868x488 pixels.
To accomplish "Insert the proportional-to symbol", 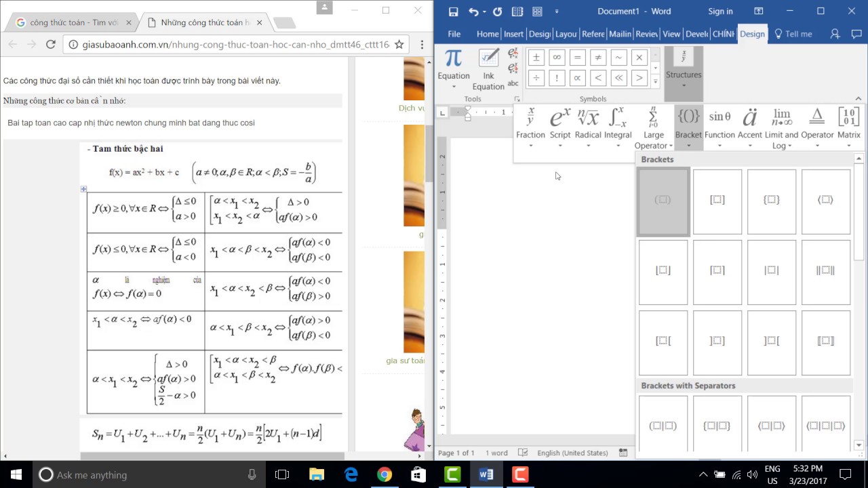I will point(577,78).
